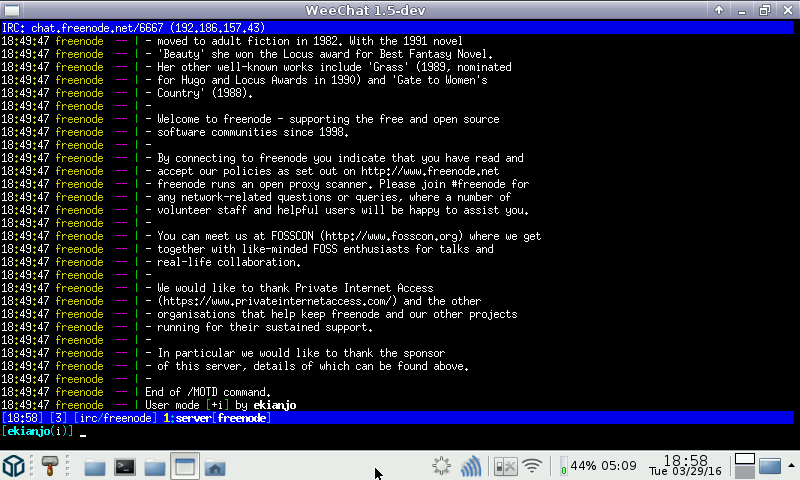Screen dimensions: 800x480
Task: Click the stamp tool icon in taskbar
Action: point(49,466)
